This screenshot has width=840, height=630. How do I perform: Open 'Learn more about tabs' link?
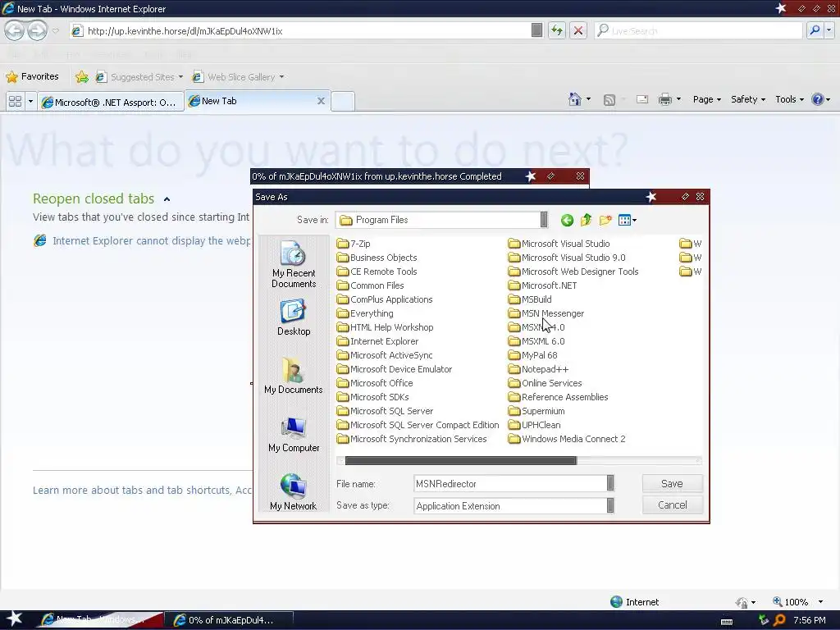coord(142,491)
